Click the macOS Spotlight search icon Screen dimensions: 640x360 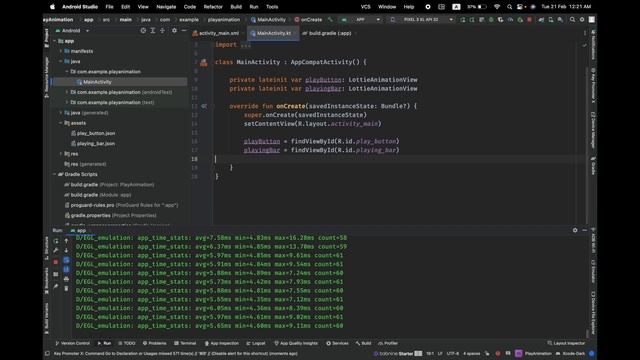[x=509, y=7]
